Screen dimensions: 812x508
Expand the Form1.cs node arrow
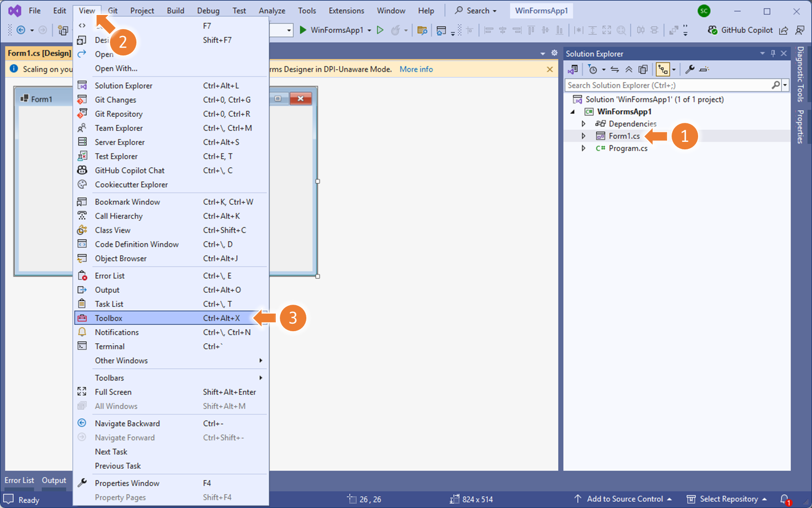[x=583, y=136]
